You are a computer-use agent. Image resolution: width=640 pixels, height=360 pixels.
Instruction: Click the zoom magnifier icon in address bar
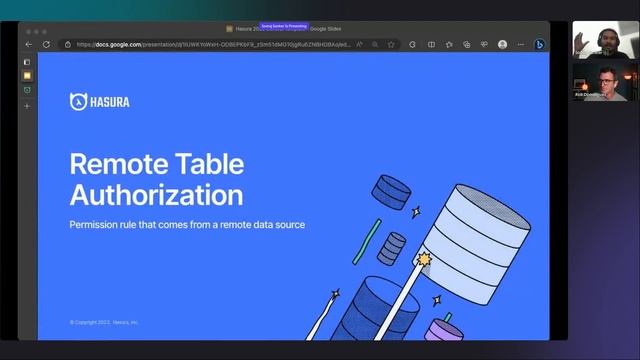(x=375, y=44)
